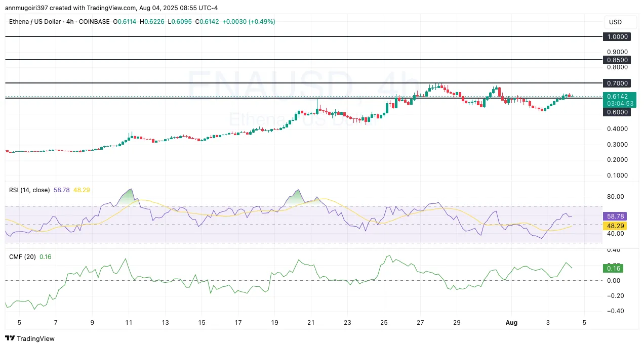Click the 1.0000 price level label

point(617,37)
